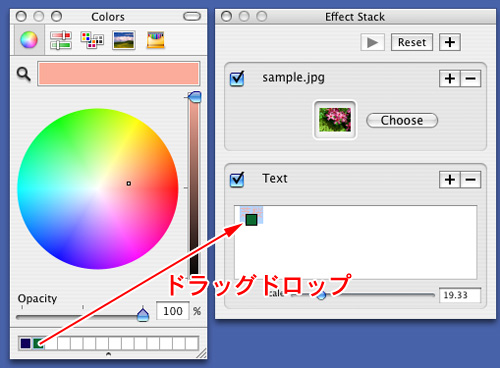Screen dimensions: 500x368
Task: Play the effect stack preview
Action: pos(372,42)
